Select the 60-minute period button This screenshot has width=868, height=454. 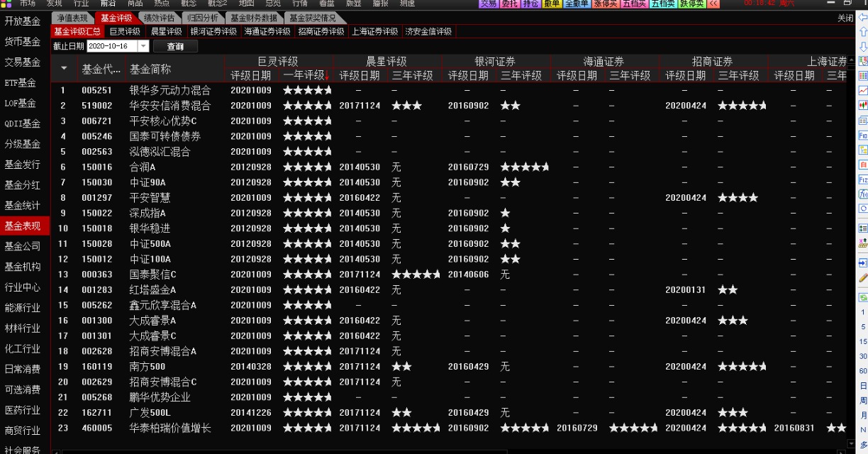(x=863, y=371)
